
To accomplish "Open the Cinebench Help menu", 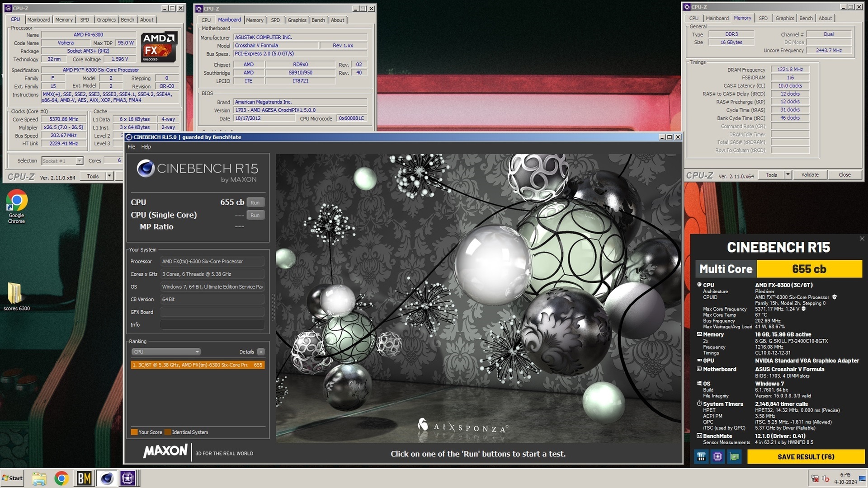I will [x=146, y=146].
